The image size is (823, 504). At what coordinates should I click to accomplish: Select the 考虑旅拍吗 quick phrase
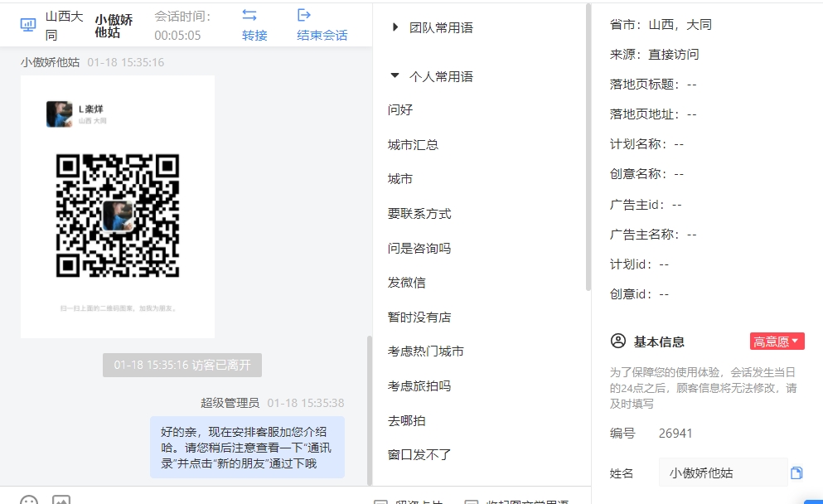(419, 386)
